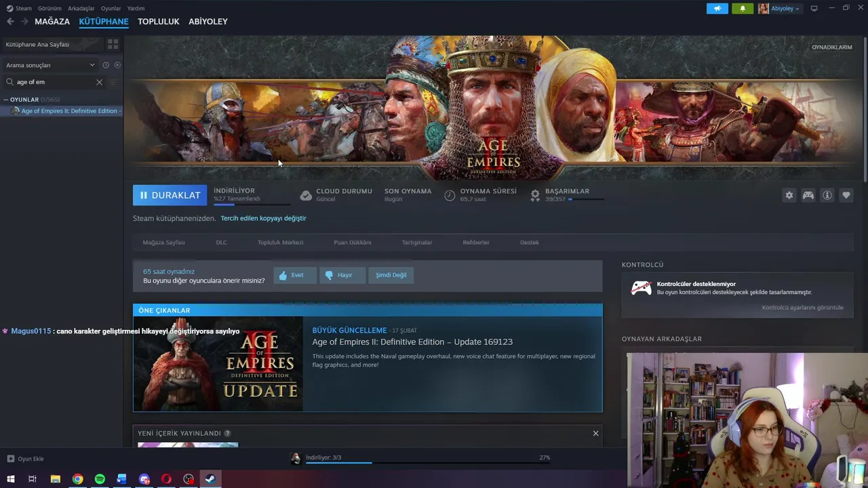This screenshot has width=868, height=488.
Task: Focus the library search field
Action: 54,82
